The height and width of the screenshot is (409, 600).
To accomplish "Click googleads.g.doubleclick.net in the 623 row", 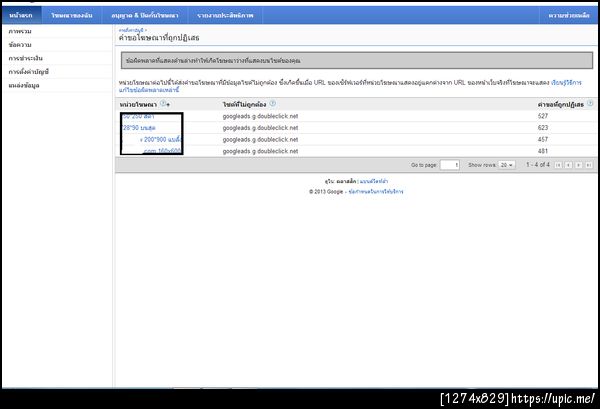I will (x=260, y=128).
